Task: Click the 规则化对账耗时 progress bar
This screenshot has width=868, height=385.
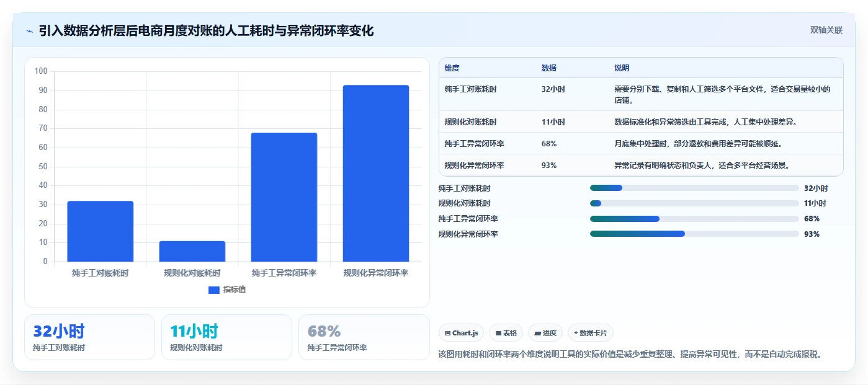Action: point(694,203)
